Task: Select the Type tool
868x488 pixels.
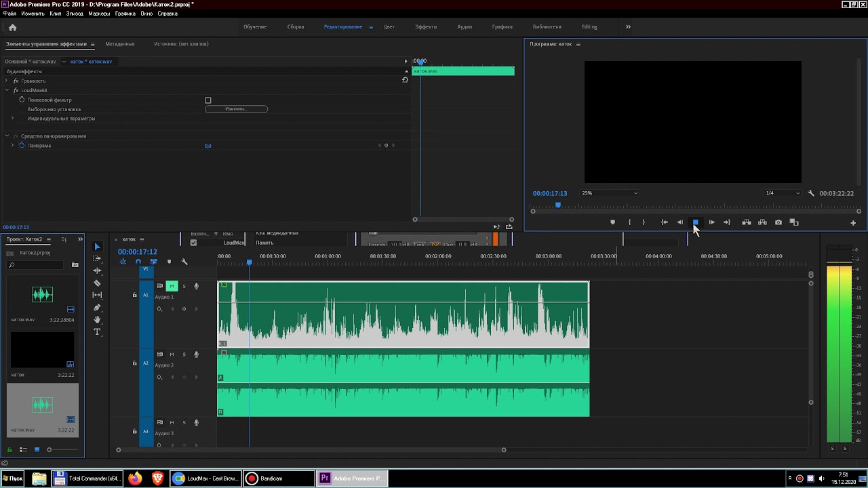Action: tap(97, 331)
